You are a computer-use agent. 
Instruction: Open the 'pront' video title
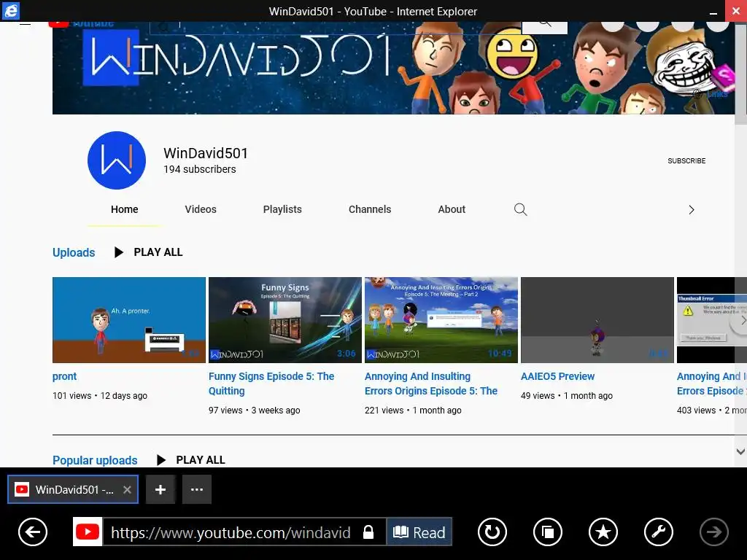pos(64,377)
